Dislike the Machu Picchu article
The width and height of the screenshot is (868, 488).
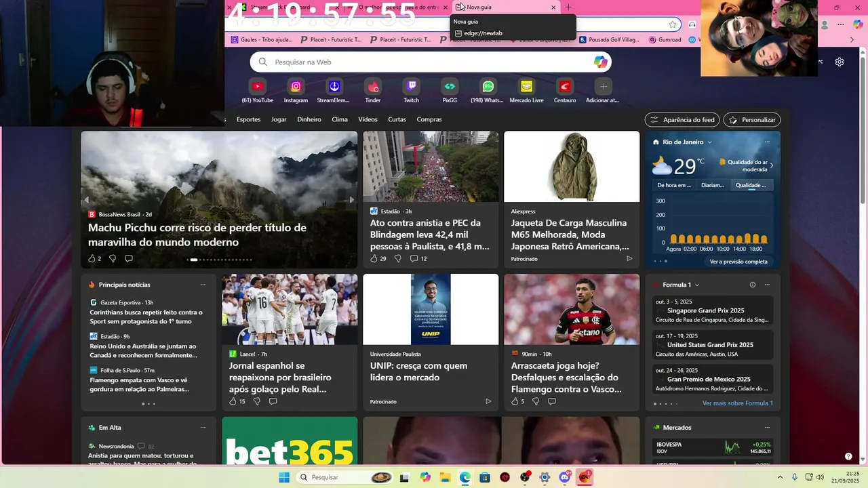click(x=113, y=258)
